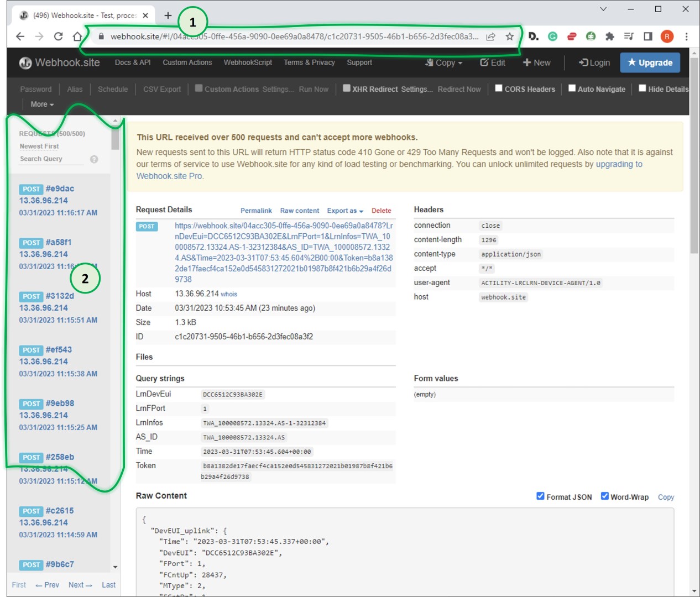Jump to the First requests page
700x597 pixels.
coord(19,585)
